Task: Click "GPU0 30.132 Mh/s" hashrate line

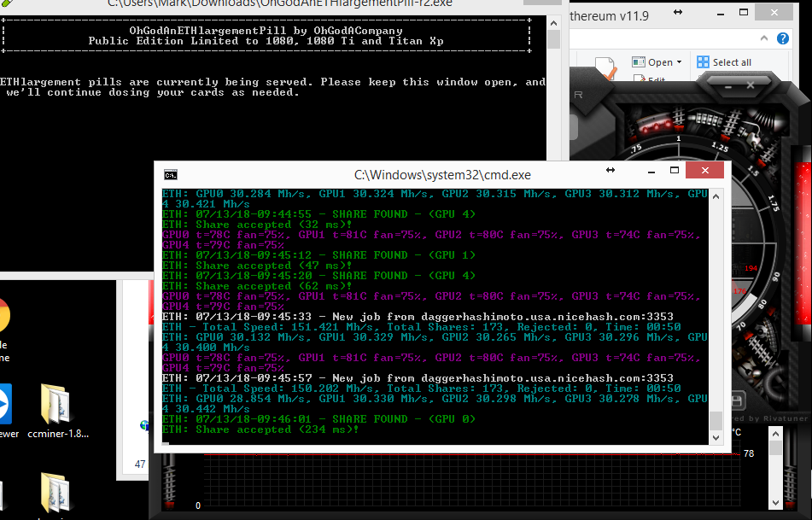Action: tap(435, 342)
